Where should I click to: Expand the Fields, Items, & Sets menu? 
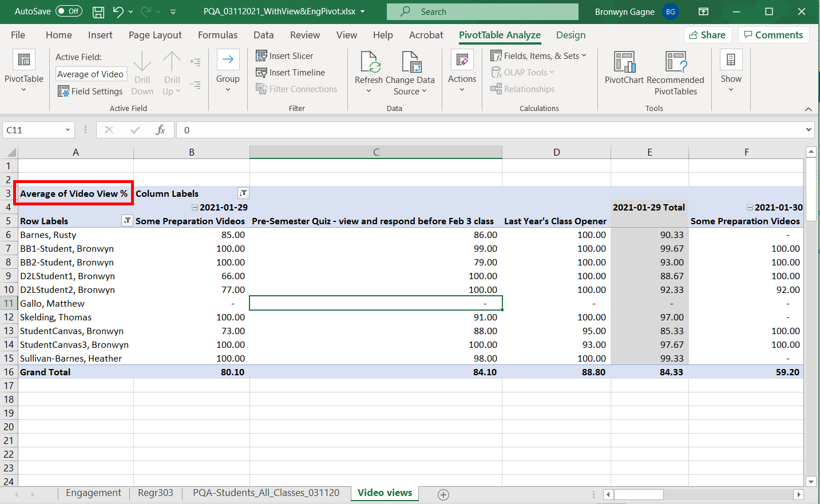point(538,56)
